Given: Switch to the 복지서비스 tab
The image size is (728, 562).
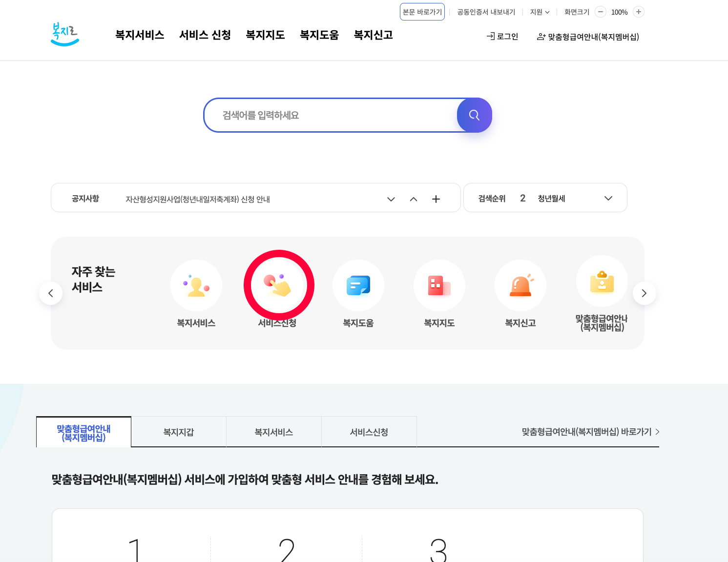Looking at the screenshot, I should click(274, 432).
